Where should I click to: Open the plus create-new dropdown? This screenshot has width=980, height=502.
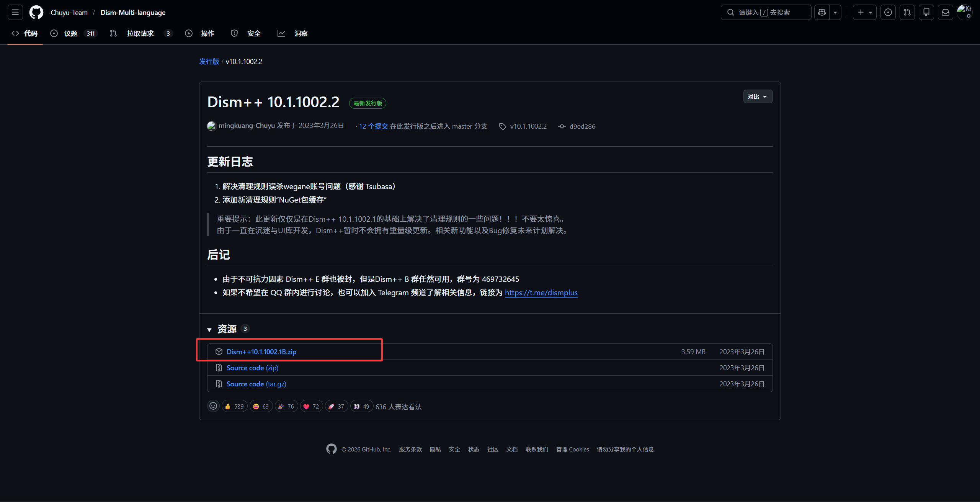(864, 12)
